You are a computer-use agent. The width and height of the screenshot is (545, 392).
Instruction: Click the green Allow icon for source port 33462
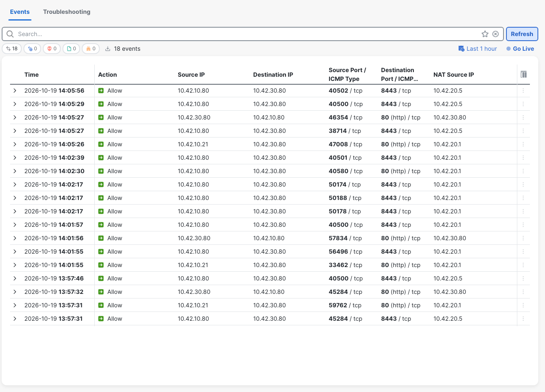tap(101, 265)
